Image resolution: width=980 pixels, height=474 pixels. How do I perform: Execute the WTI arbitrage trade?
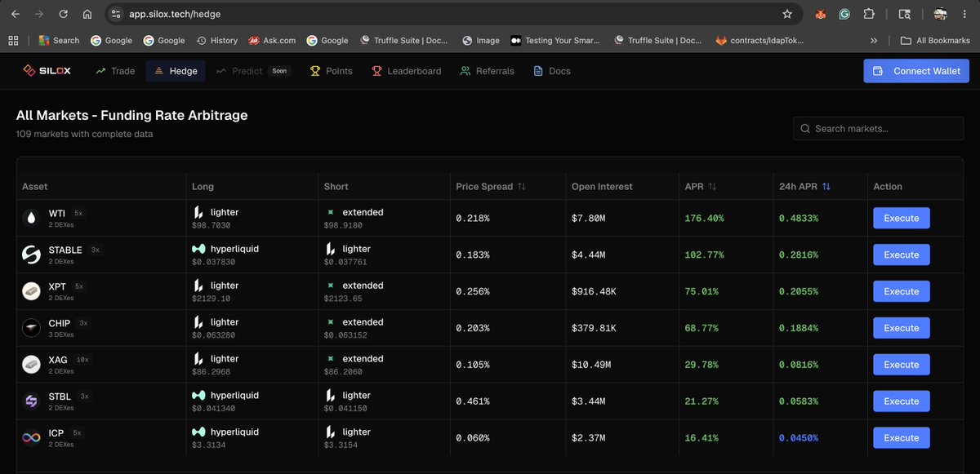pos(902,218)
